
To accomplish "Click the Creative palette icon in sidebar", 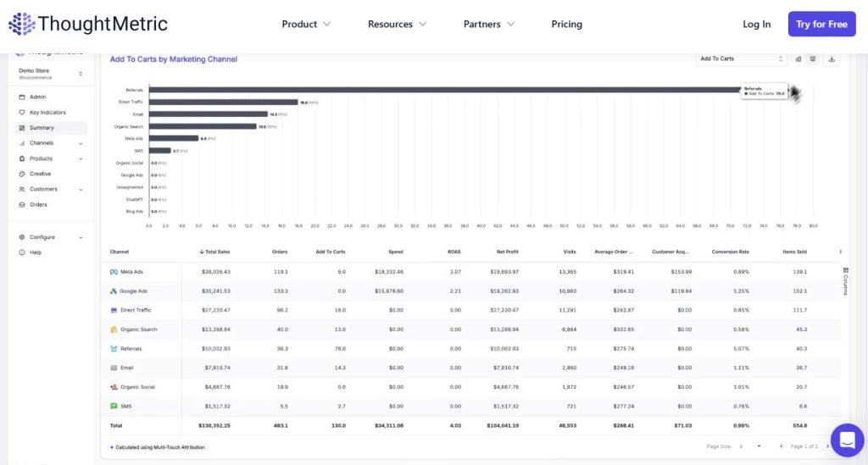I will (x=22, y=174).
